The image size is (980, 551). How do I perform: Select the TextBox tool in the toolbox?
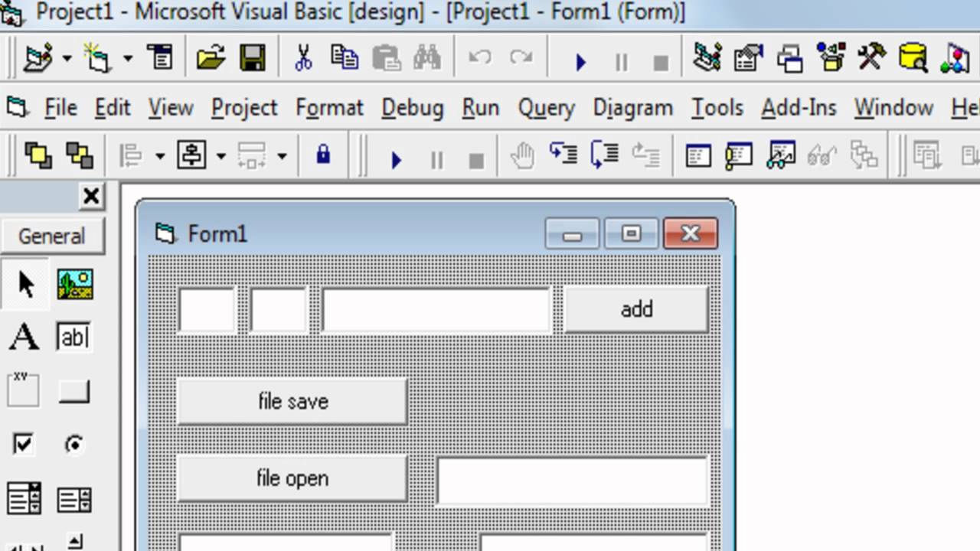click(74, 337)
